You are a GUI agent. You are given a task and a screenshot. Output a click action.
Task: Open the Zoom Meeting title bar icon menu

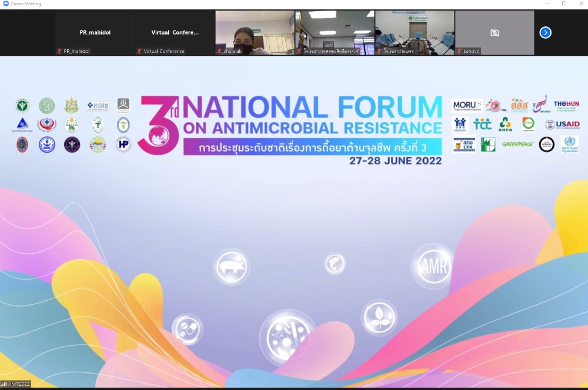click(5, 4)
